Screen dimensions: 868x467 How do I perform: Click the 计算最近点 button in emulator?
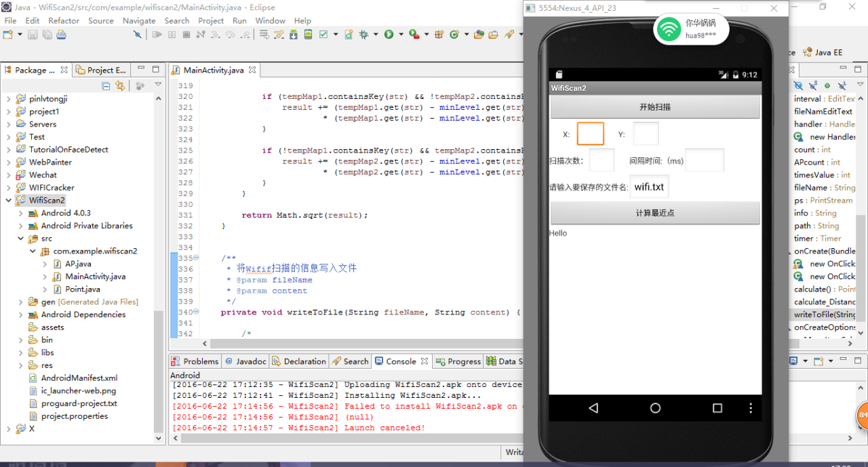[x=655, y=213]
